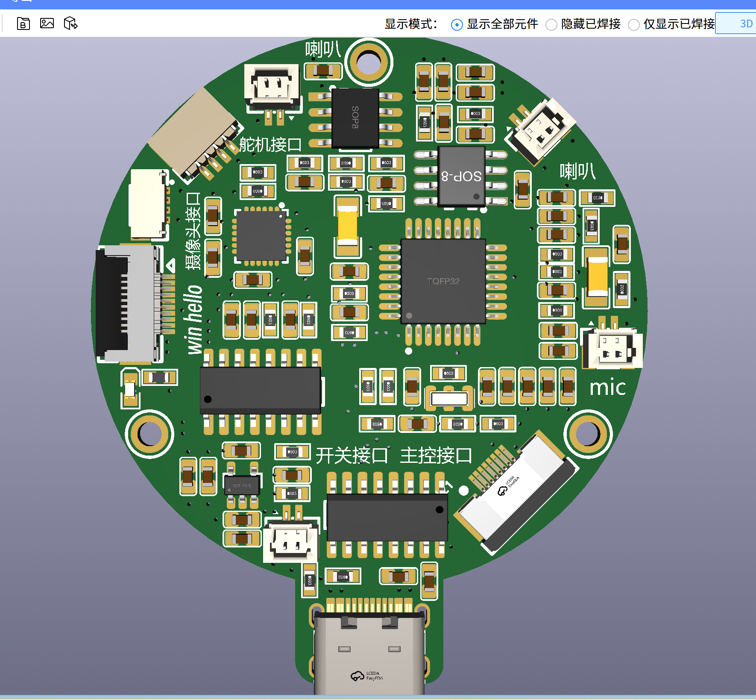Click the QFN chip next to 摄像头接口
756x700 pixels.
pyautogui.click(x=261, y=236)
